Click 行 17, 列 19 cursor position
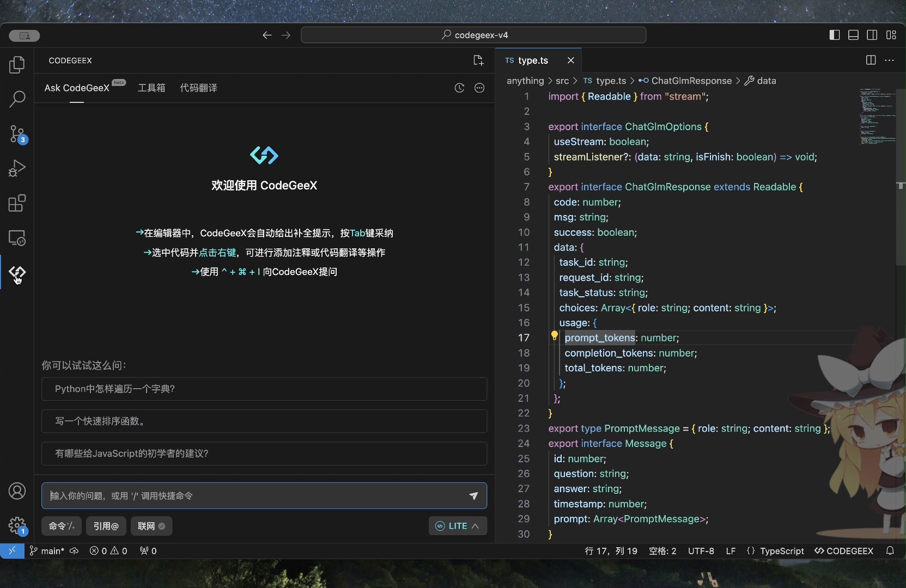This screenshot has width=906, height=588. (611, 551)
